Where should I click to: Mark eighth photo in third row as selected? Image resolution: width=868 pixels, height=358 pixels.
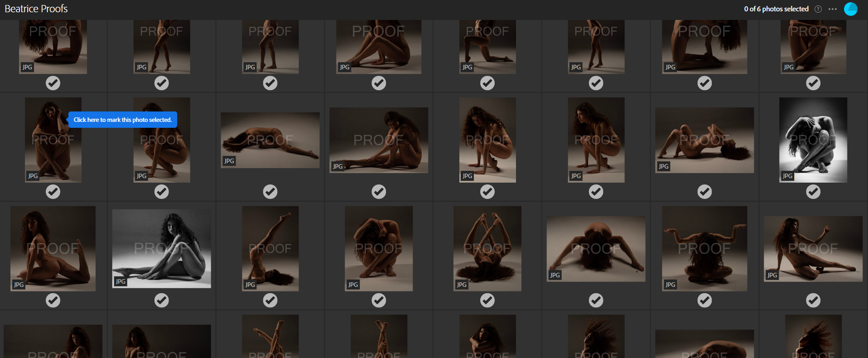click(x=813, y=300)
